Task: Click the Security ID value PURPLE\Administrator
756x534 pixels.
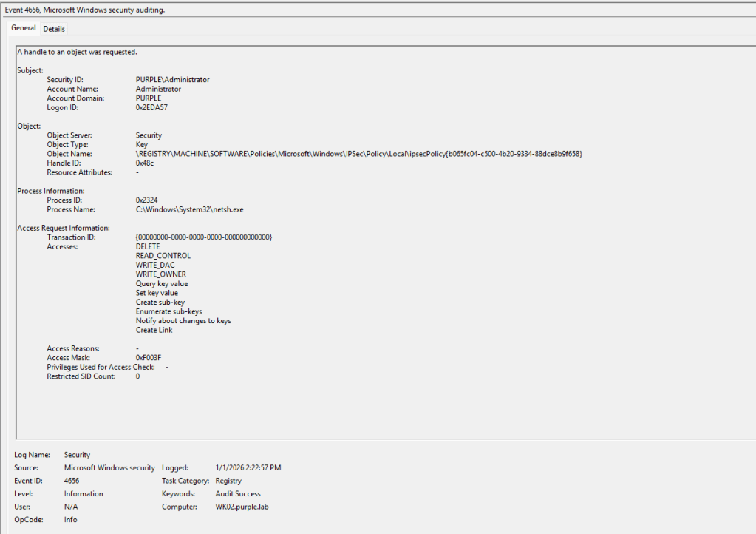Action: (172, 80)
